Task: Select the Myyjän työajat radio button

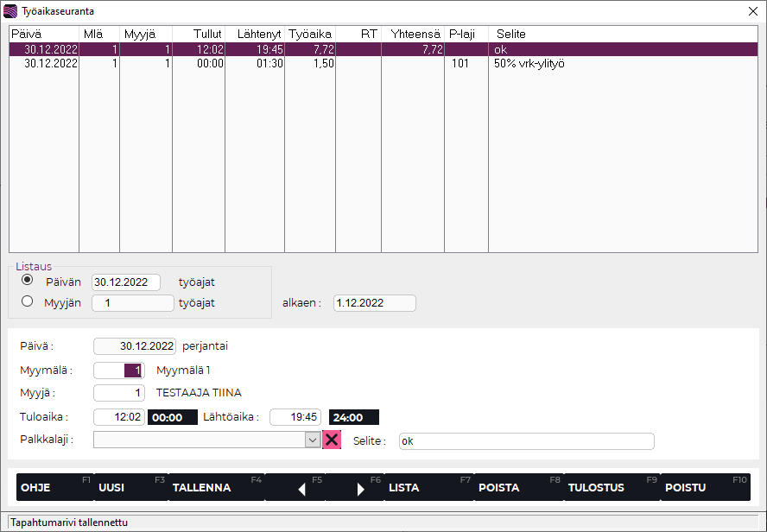Action: click(x=28, y=301)
